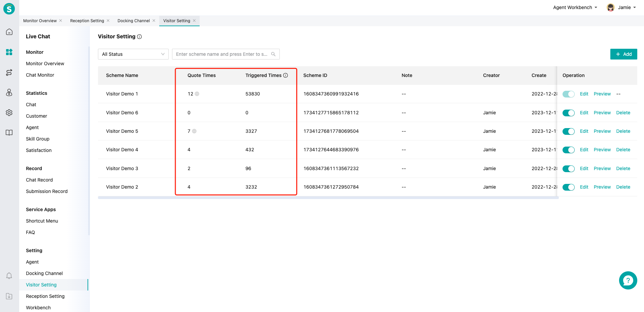Click the Quote Times column header
Viewport: 644px width, 312px height.
pyautogui.click(x=202, y=75)
